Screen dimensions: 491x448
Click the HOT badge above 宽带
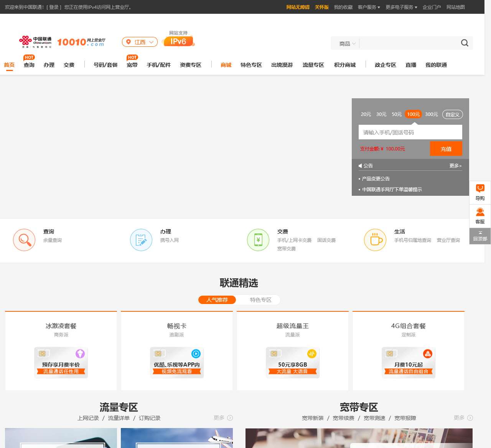(132, 57)
